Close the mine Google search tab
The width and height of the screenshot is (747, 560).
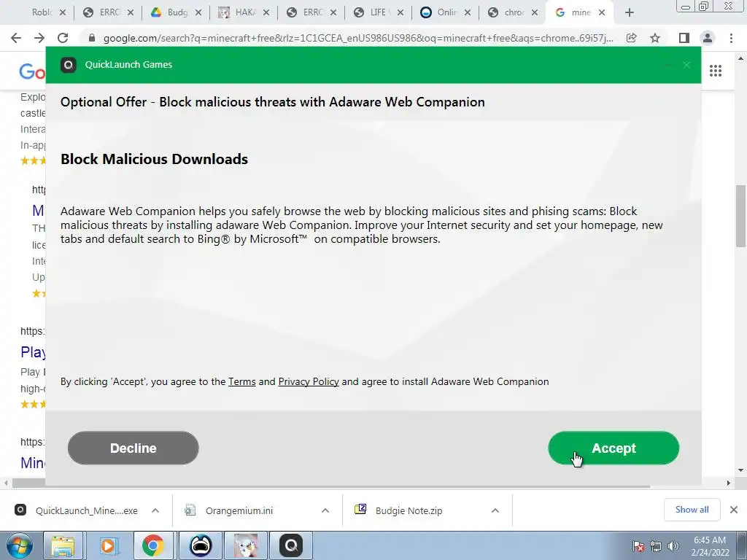coord(602,13)
